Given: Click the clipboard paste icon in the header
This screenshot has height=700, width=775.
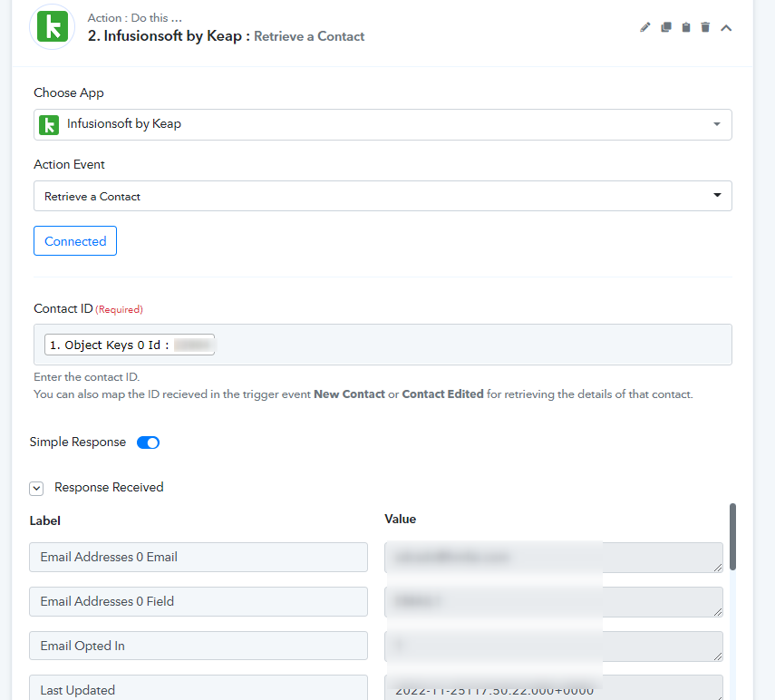Looking at the screenshot, I should point(686,27).
